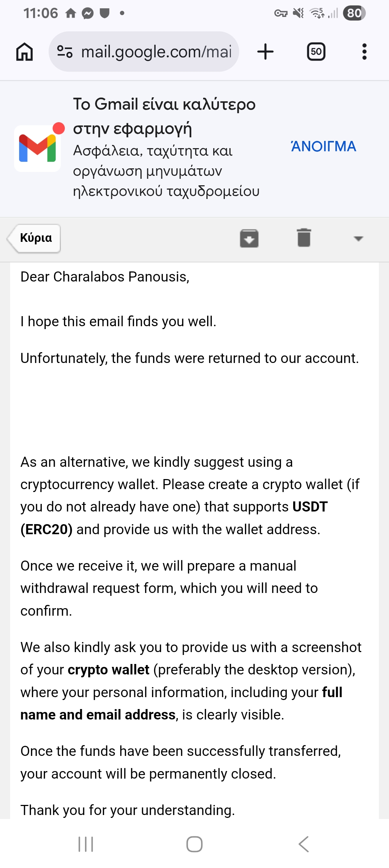Viewport: 389px width, 868px height.
Task: Open the tab switcher showing 50 tabs
Action: [x=316, y=52]
